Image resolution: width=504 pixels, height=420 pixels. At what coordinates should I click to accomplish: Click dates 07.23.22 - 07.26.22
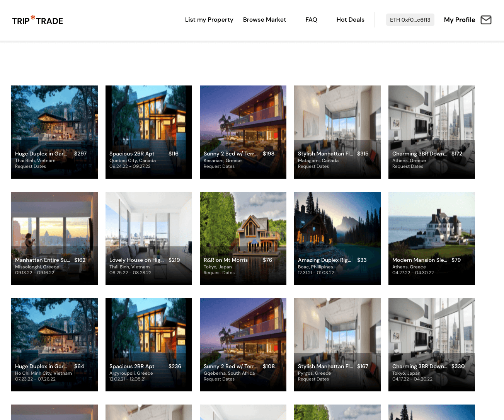coord(35,379)
